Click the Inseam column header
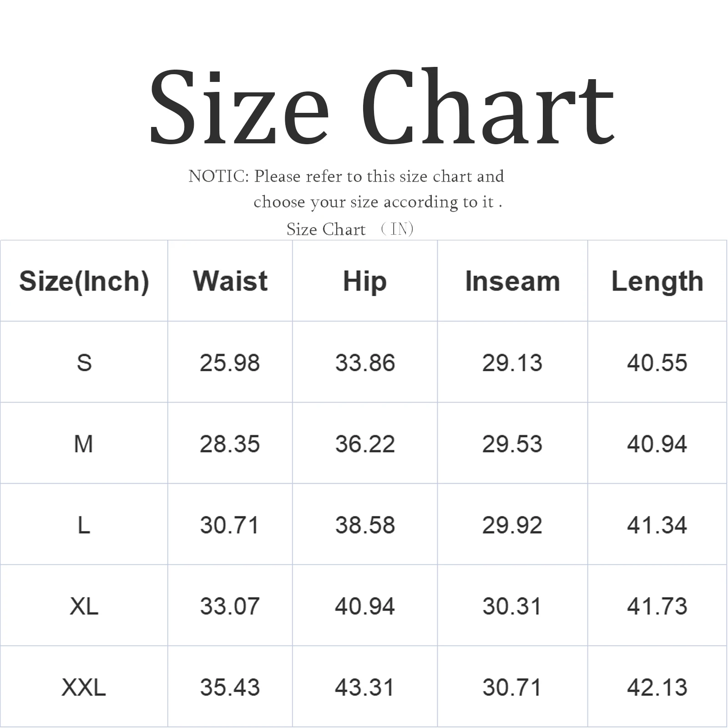Image resolution: width=728 pixels, height=728 pixels. click(512, 281)
